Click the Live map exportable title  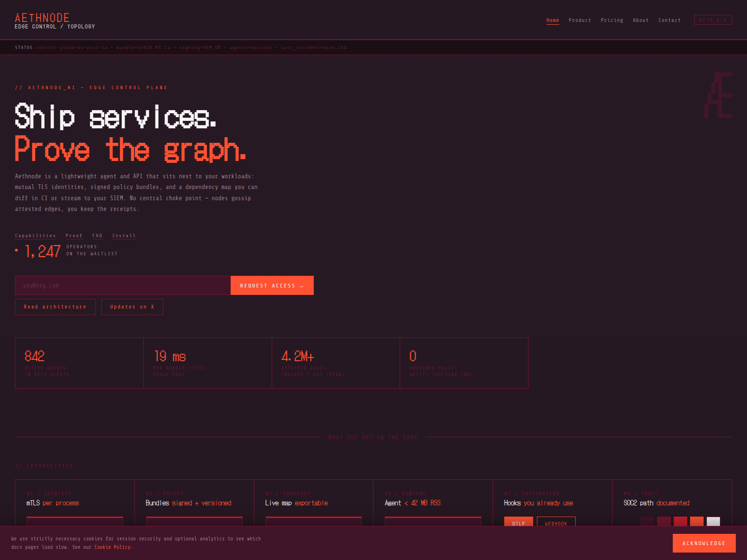[x=296, y=503]
